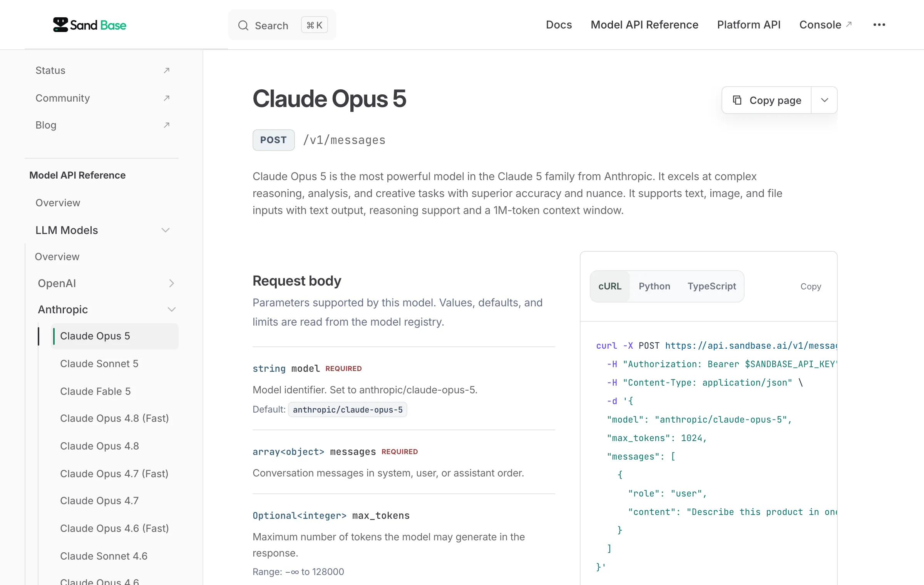The width and height of the screenshot is (924, 585).
Task: Click the Status external-link arrow icon
Action: [x=166, y=70]
